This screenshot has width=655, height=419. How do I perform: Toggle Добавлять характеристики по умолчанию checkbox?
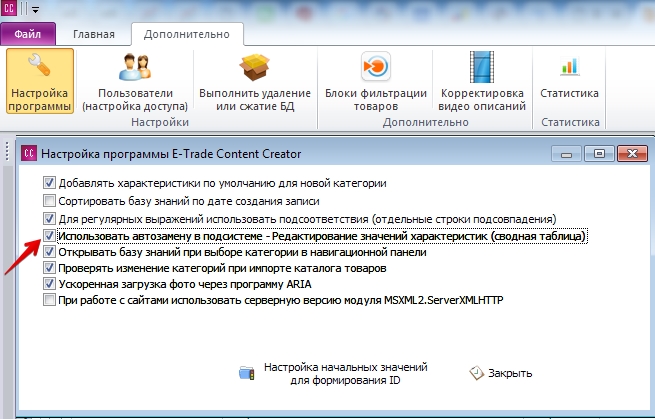pos(49,183)
